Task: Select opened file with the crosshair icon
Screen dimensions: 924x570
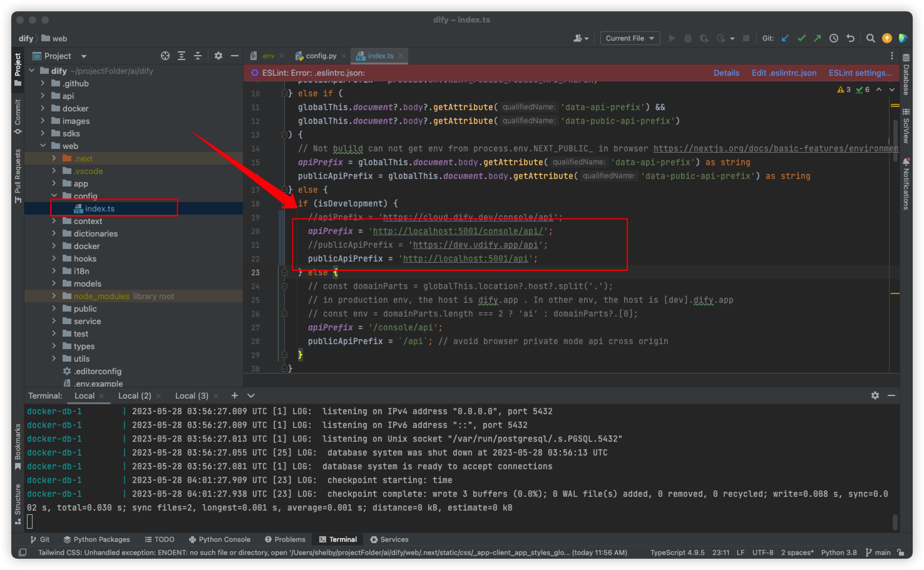Action: pos(165,55)
